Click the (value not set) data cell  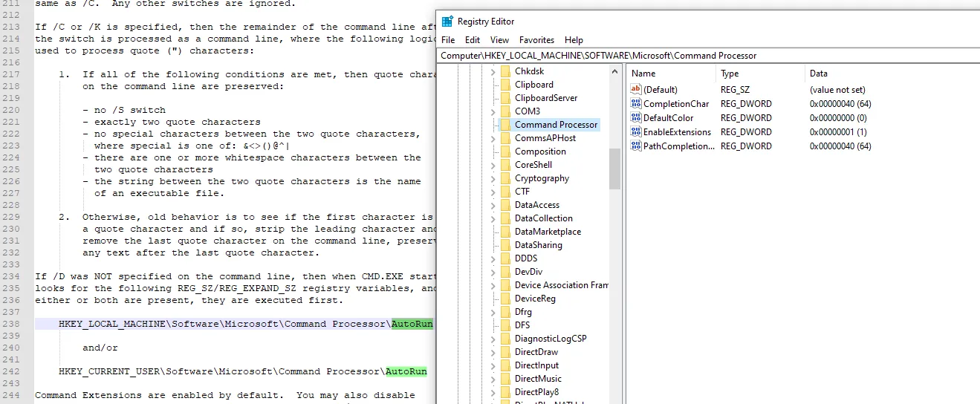coord(837,89)
